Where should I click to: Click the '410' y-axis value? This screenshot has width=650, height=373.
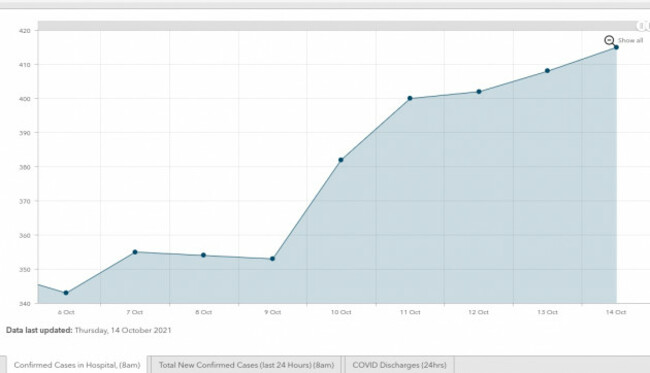click(x=24, y=65)
